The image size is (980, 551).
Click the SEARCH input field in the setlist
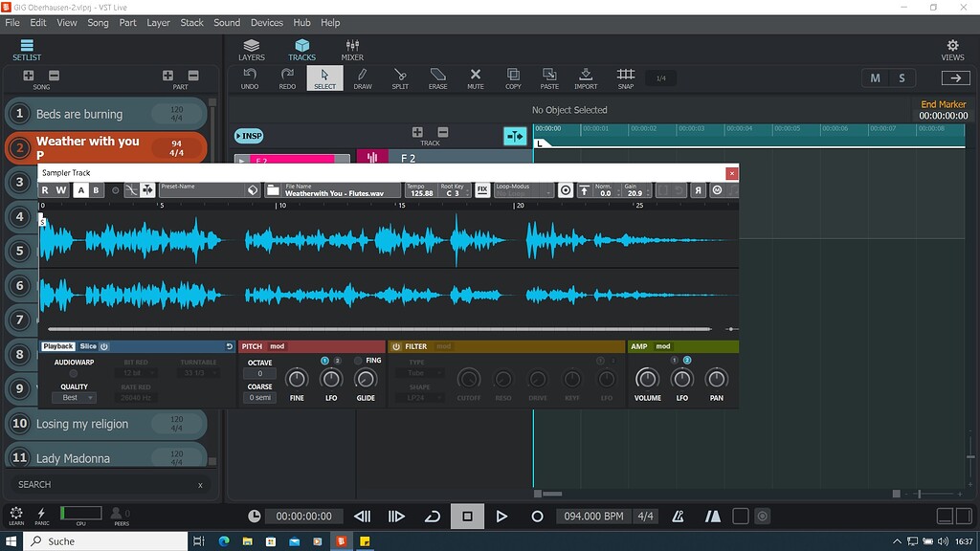click(105, 485)
